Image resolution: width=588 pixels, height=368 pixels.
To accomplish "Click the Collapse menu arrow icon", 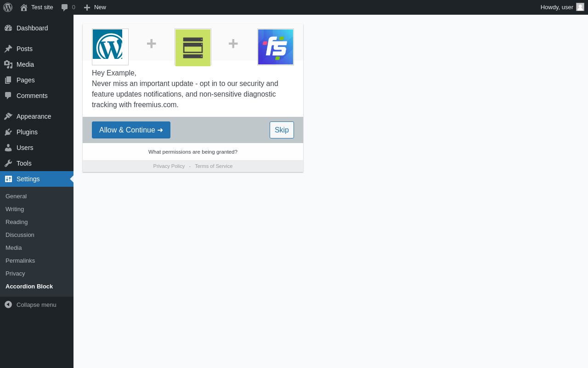I will click(x=8, y=305).
